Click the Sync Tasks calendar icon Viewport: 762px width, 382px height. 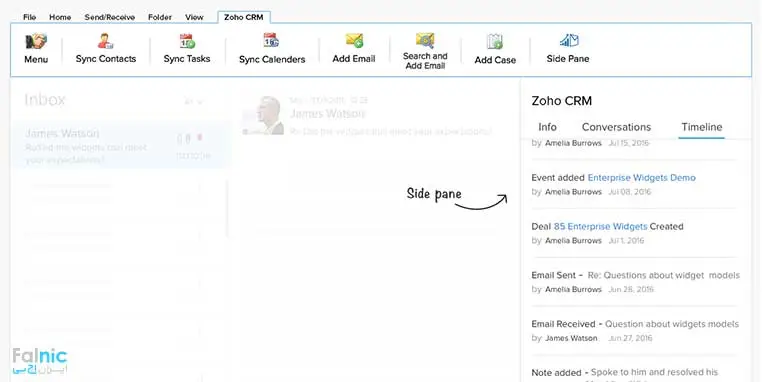click(x=187, y=41)
